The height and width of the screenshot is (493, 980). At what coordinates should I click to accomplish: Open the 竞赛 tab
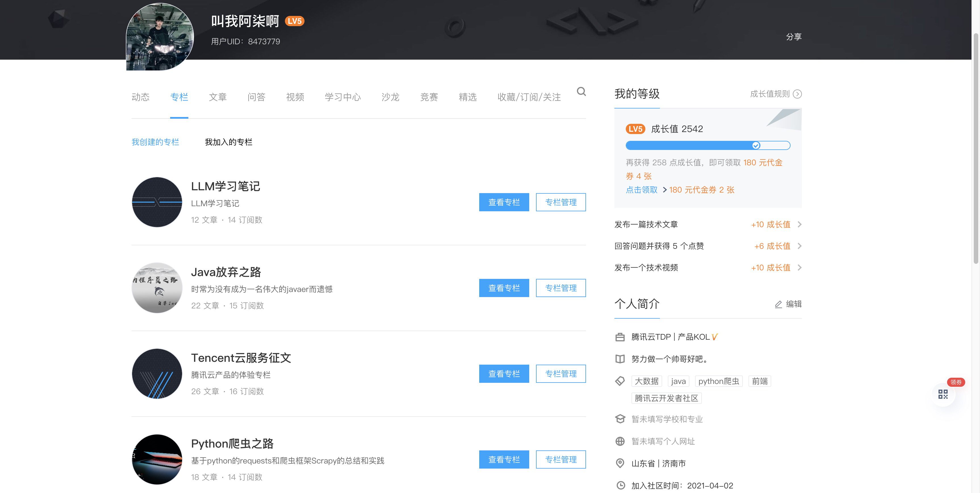(x=429, y=97)
